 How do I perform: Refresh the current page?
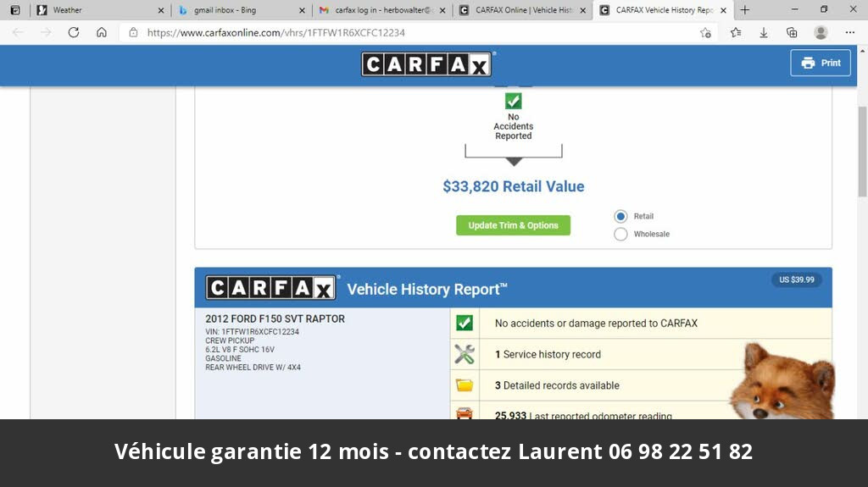74,33
